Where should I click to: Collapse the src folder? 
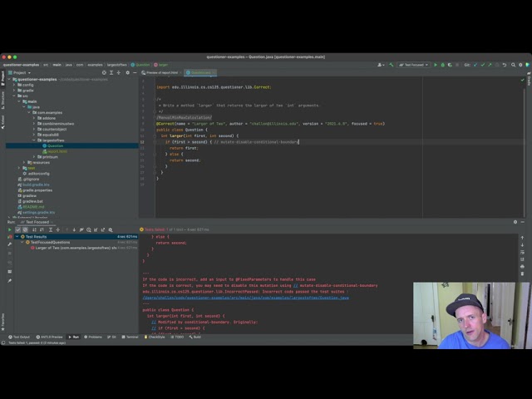pyautogui.click(x=14, y=96)
